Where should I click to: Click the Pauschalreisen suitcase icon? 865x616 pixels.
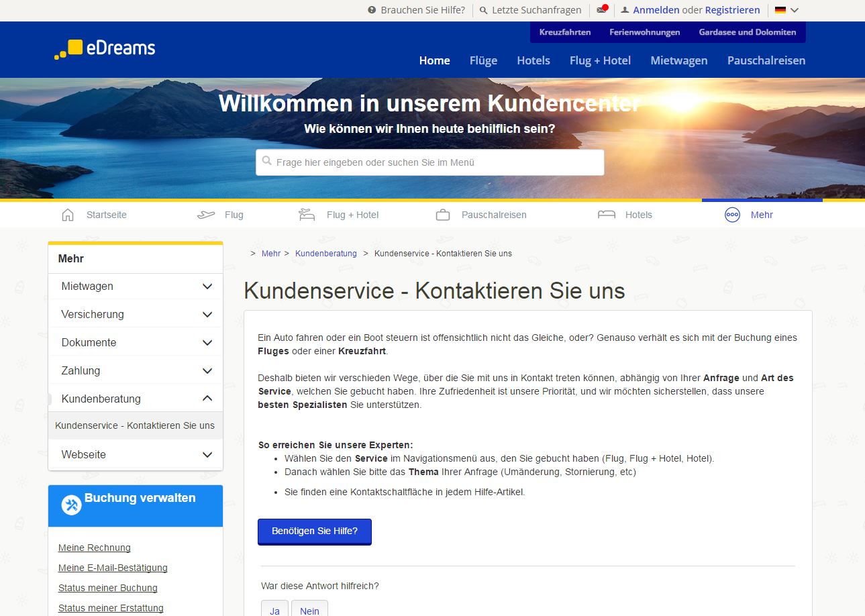click(443, 215)
